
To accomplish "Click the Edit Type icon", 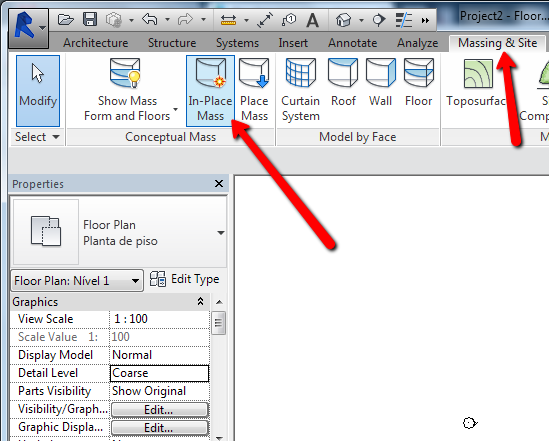I will coord(158,279).
